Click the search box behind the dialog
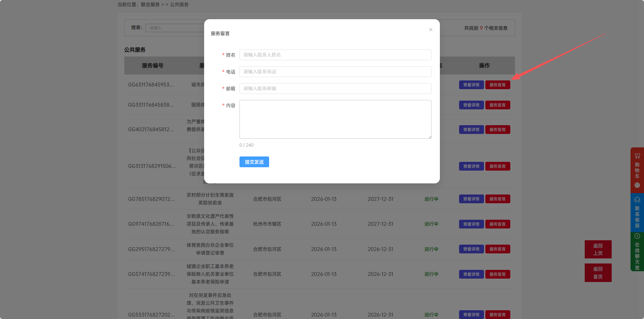This screenshot has width=644, height=319. coord(175,28)
